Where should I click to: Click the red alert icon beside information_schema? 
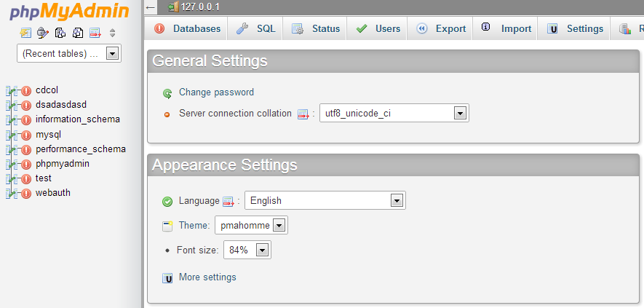[26, 120]
